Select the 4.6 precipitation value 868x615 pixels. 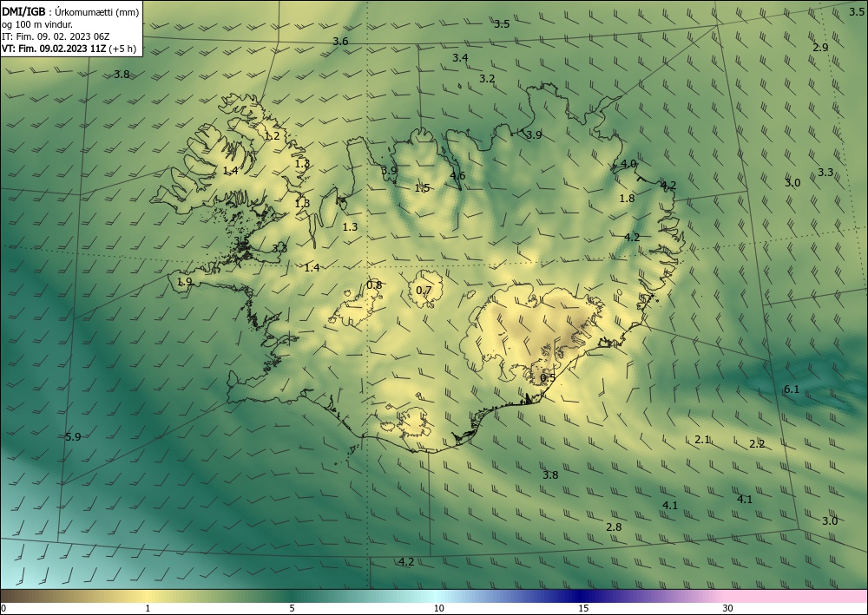[457, 176]
